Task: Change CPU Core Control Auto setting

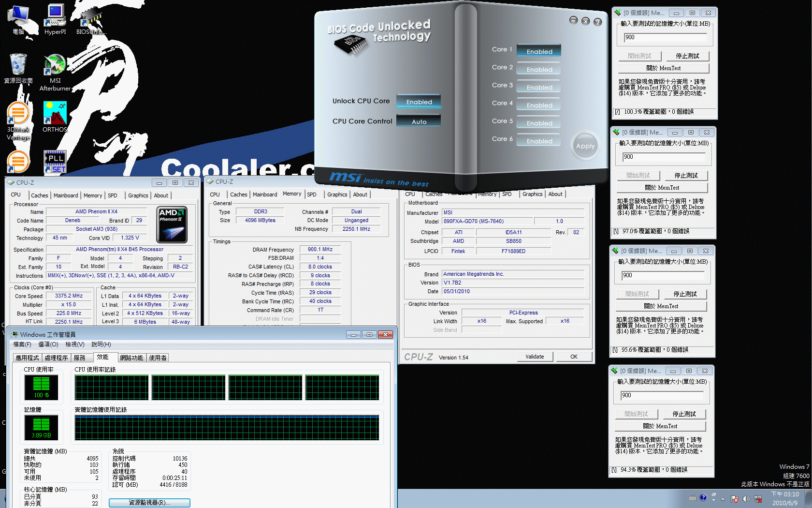Action: click(x=419, y=121)
